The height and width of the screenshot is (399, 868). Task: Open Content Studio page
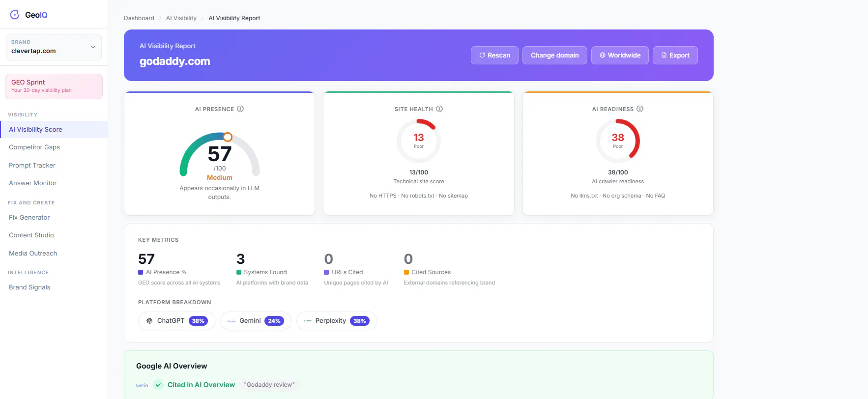tap(31, 235)
